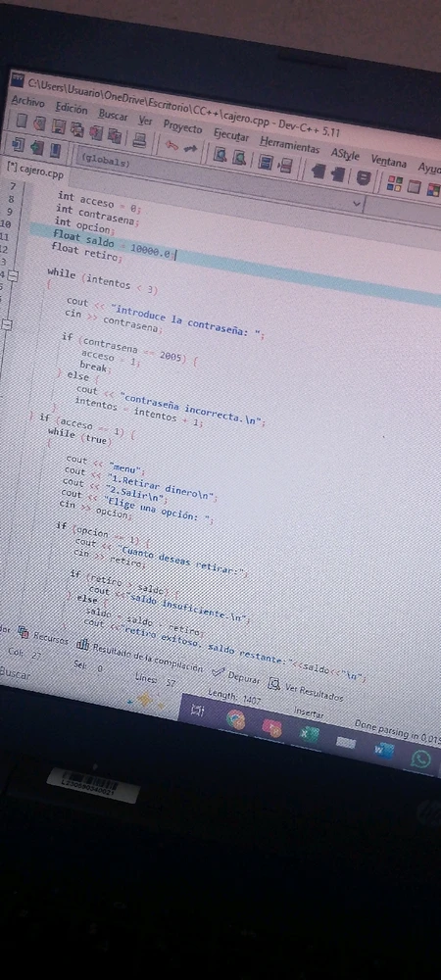Click the string "contraseña incorrecta.\n"
441x980 pixels.
coord(192,408)
